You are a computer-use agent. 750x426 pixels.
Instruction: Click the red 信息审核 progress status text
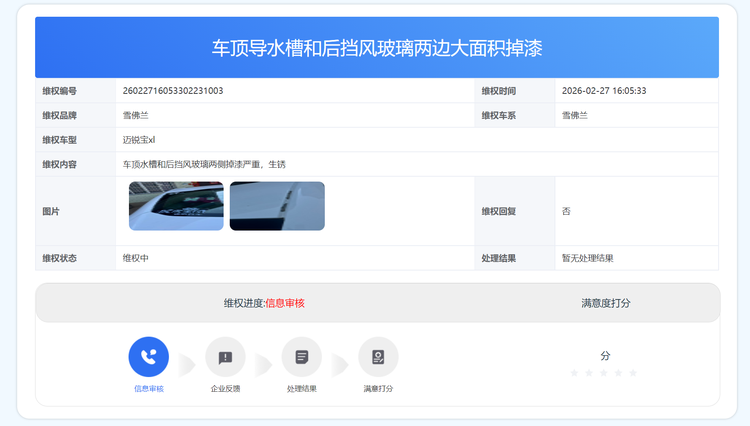pos(285,303)
